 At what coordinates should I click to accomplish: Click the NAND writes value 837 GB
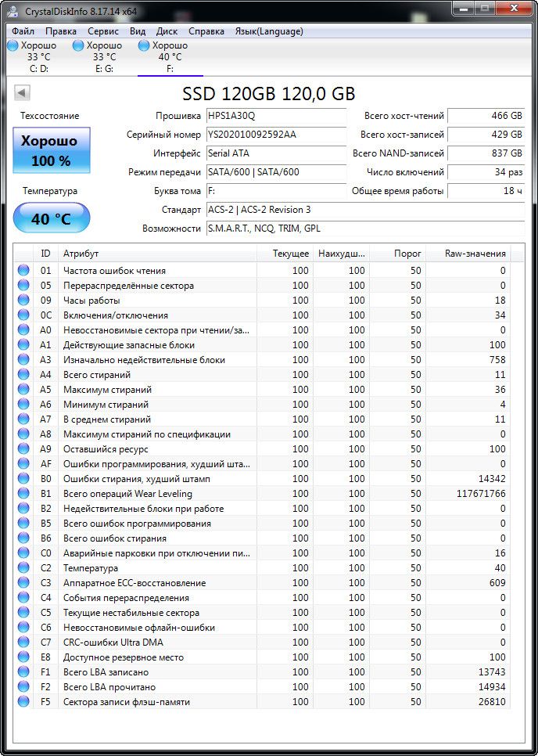486,153
